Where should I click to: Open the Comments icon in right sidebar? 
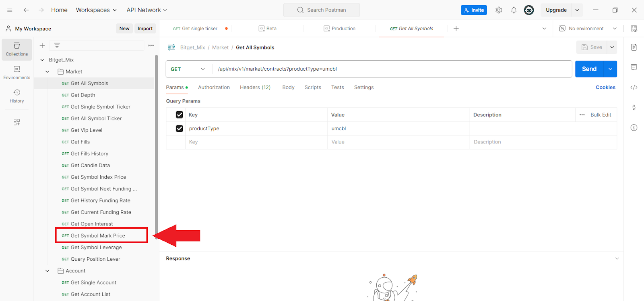[x=634, y=67]
